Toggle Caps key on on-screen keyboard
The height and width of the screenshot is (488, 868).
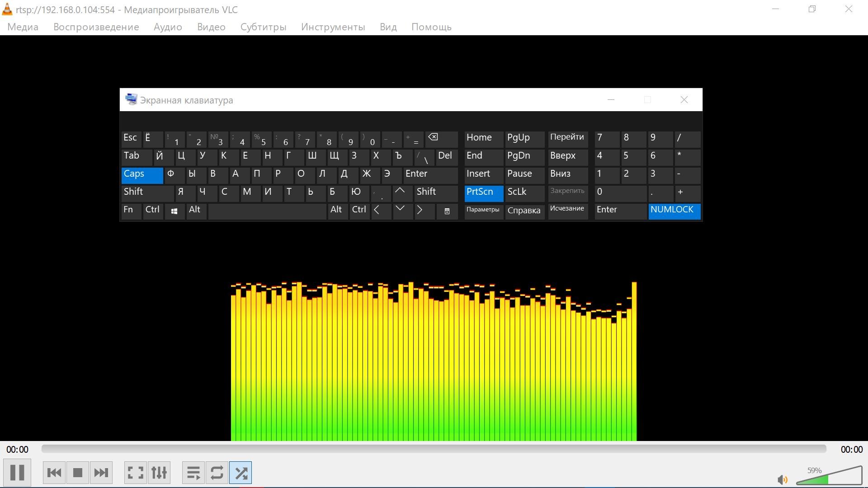tap(142, 175)
